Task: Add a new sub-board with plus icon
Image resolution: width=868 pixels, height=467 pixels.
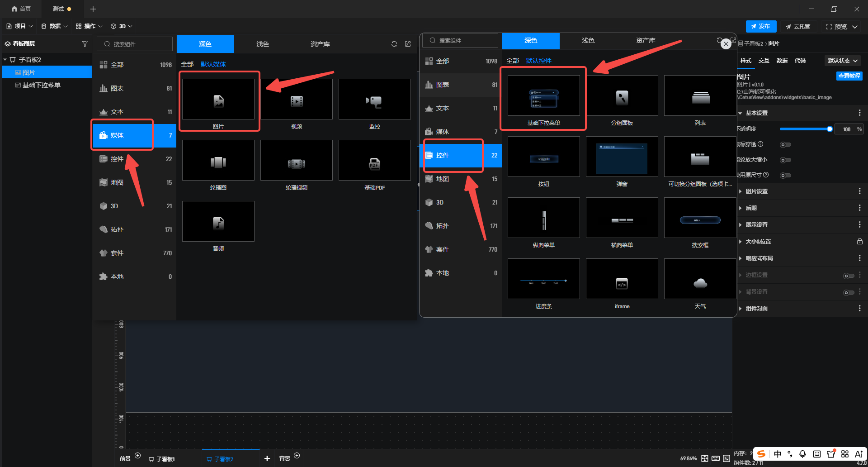Action: 267,458
